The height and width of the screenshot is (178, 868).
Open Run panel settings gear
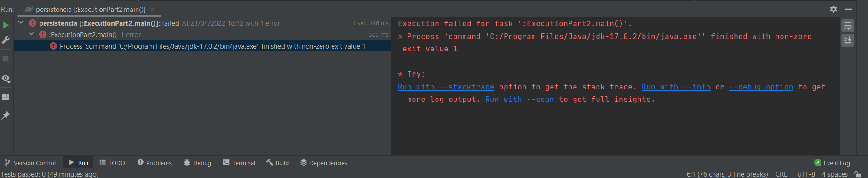[x=834, y=9]
